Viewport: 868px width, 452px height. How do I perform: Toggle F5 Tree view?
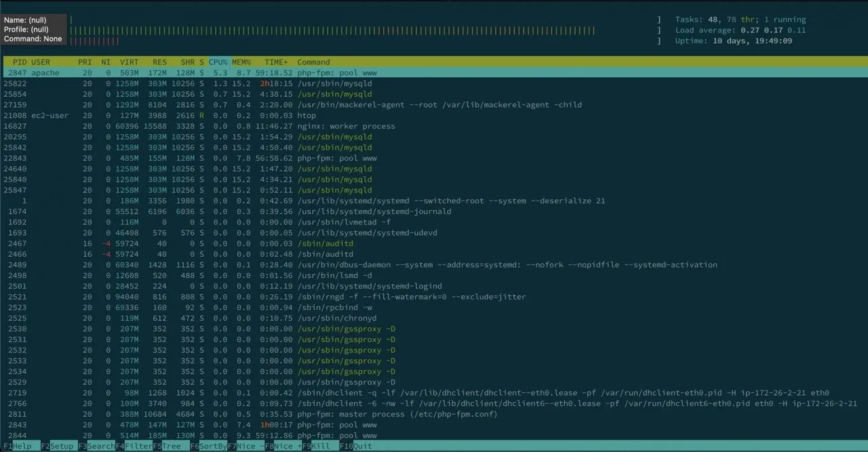pyautogui.click(x=167, y=447)
